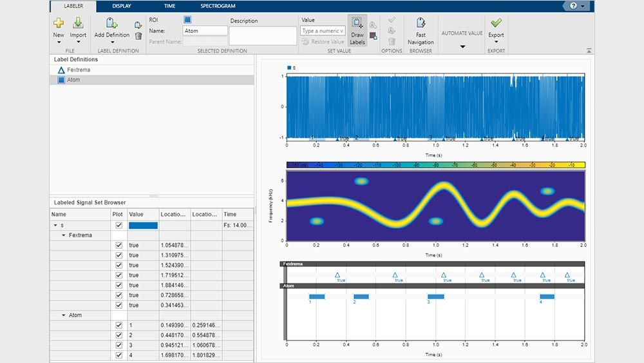
Task: Click the blue color swatch for signal s
Action: [143, 226]
